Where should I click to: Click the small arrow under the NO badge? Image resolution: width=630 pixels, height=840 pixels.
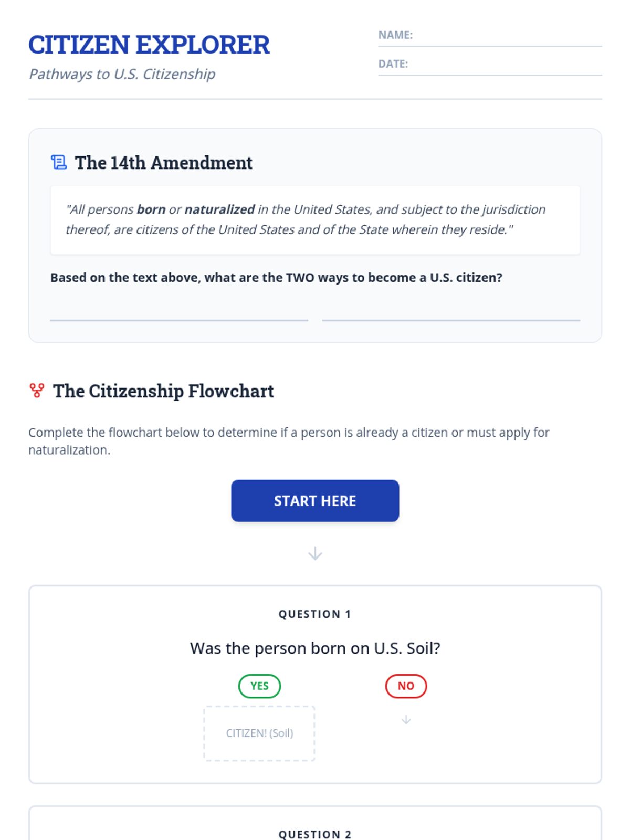coord(406,720)
